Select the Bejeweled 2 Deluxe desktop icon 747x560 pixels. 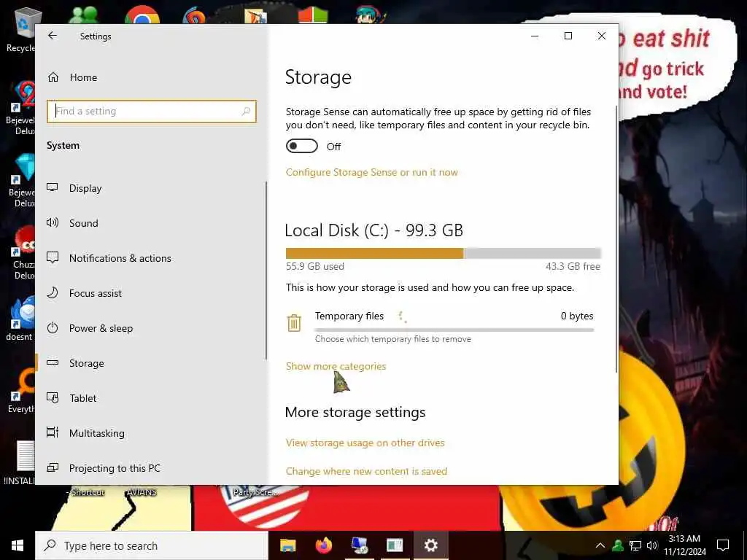tap(21, 109)
